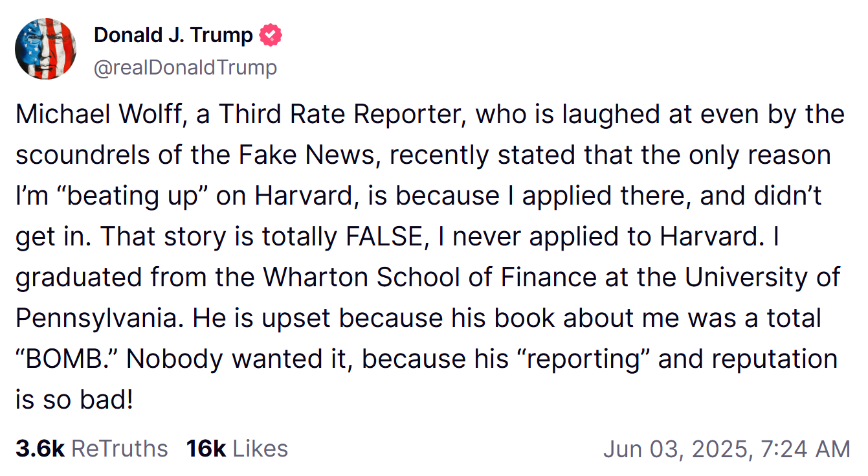This screenshot has height=476, width=868.
Task: Click the capitalized word "FALSE" in post
Action: pos(384,237)
